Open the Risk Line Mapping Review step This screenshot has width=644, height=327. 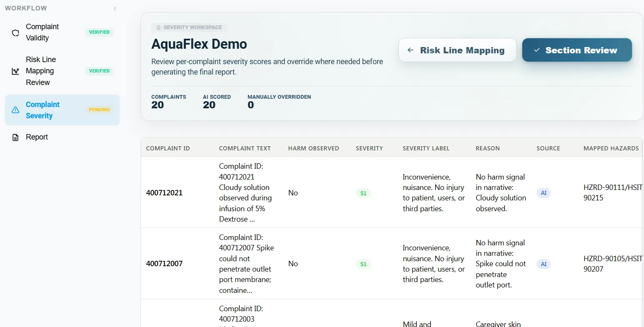click(x=62, y=71)
